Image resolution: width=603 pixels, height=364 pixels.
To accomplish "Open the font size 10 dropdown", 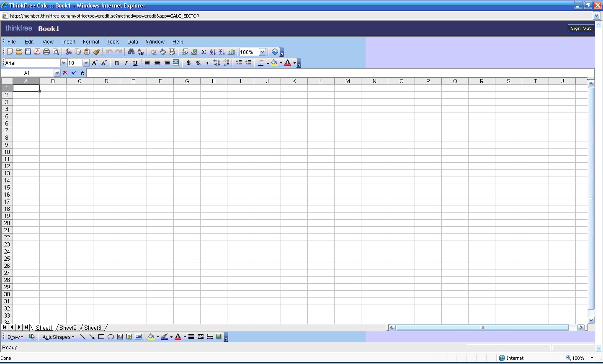I will pos(86,63).
